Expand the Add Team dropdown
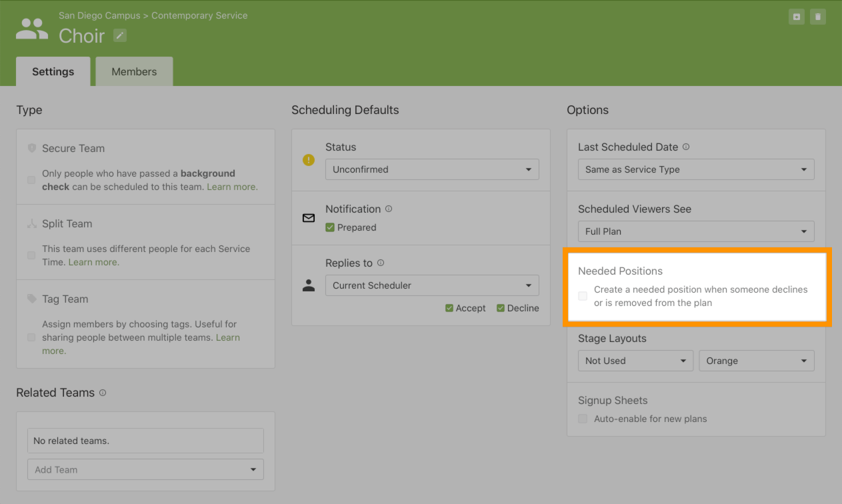 pos(145,469)
